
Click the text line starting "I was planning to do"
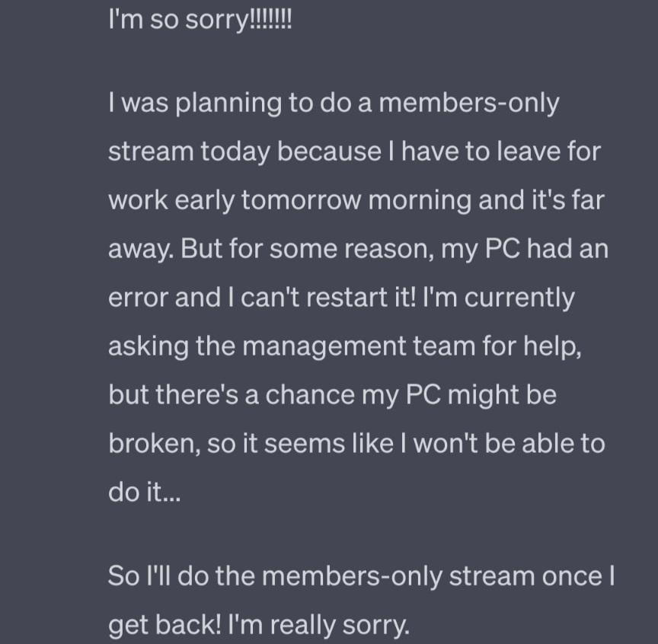(x=334, y=104)
